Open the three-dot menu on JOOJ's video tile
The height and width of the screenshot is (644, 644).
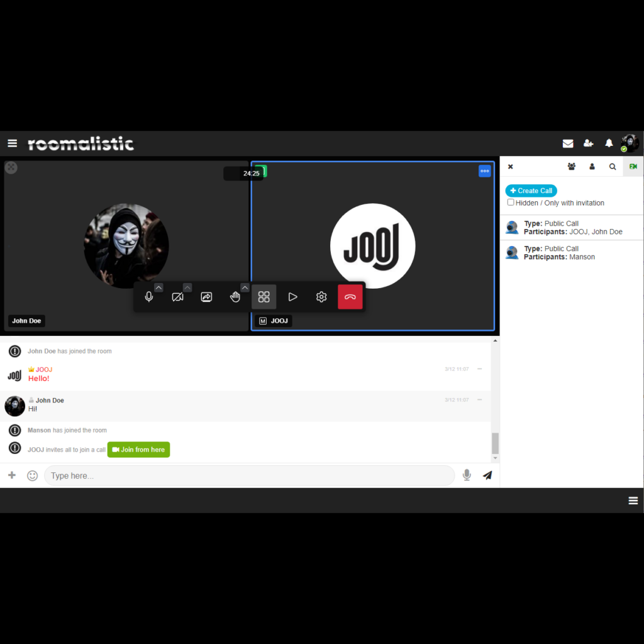tap(484, 170)
